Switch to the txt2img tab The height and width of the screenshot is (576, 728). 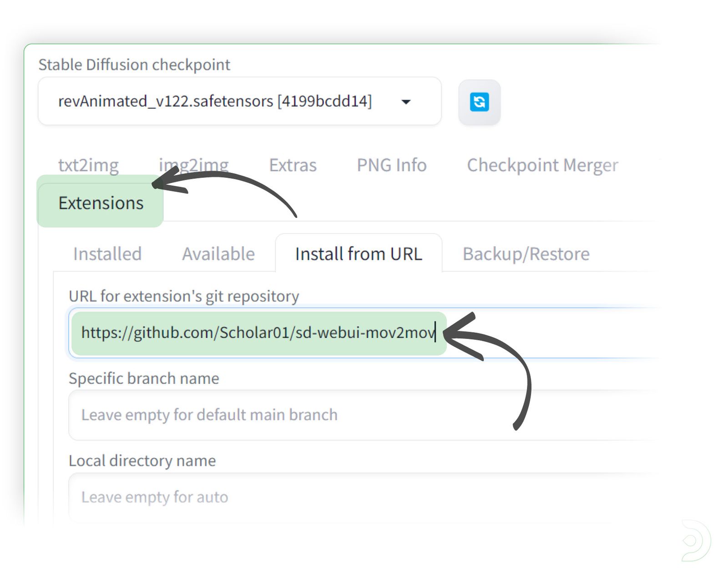(88, 165)
